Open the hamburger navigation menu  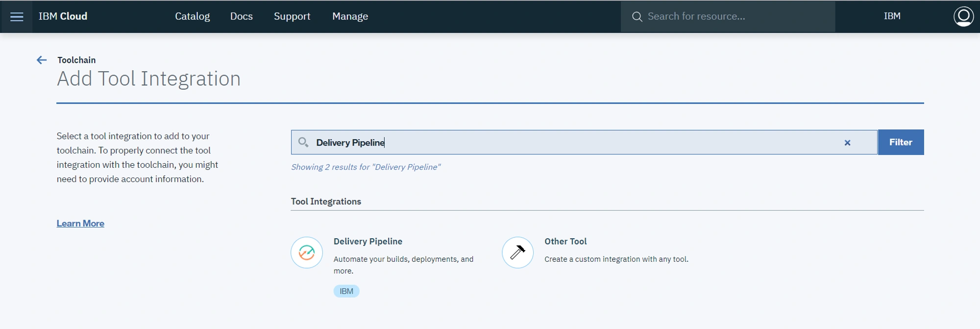coord(17,17)
